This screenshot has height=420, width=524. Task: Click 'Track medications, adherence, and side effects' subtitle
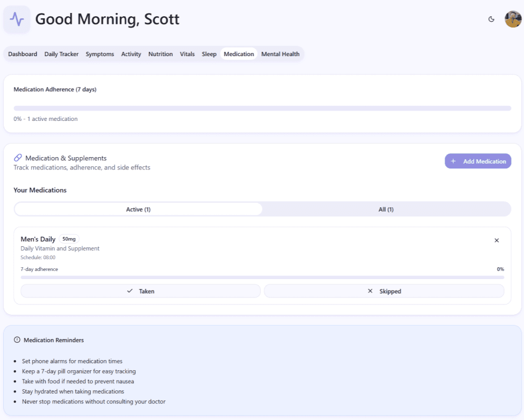pos(82,167)
